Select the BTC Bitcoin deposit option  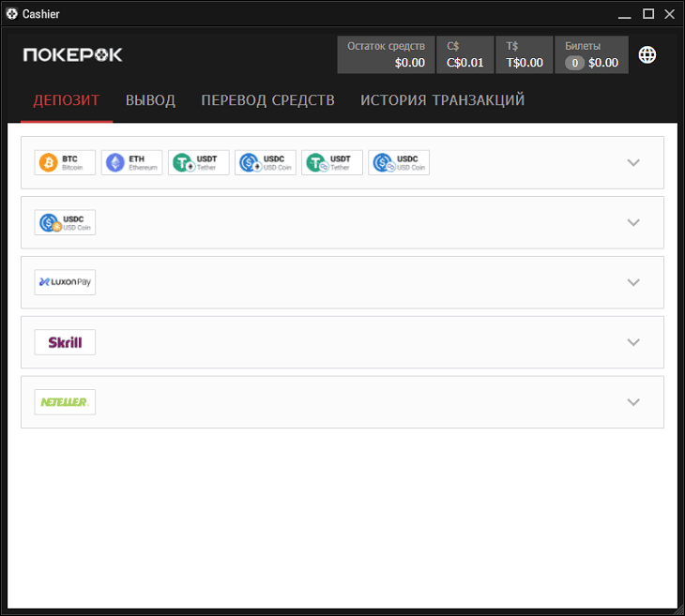[65, 163]
